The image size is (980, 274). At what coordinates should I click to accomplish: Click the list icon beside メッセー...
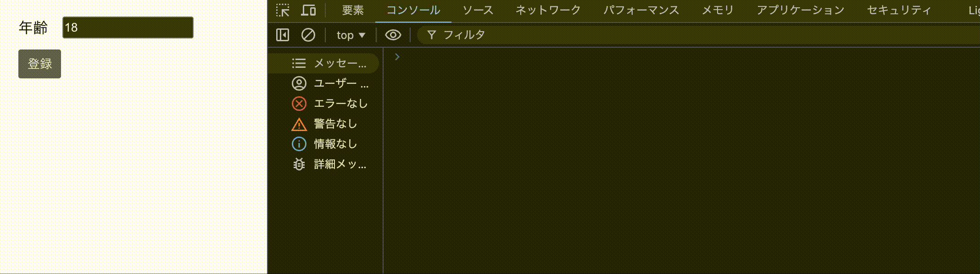(x=299, y=63)
